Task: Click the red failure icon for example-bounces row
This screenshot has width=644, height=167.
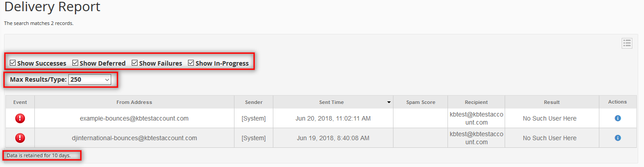Action: [x=20, y=118]
